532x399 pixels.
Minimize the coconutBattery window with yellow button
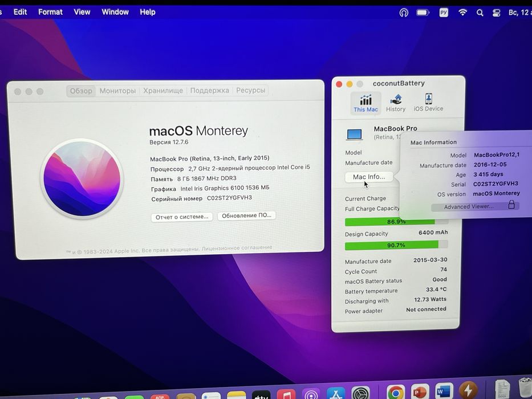pyautogui.click(x=350, y=84)
